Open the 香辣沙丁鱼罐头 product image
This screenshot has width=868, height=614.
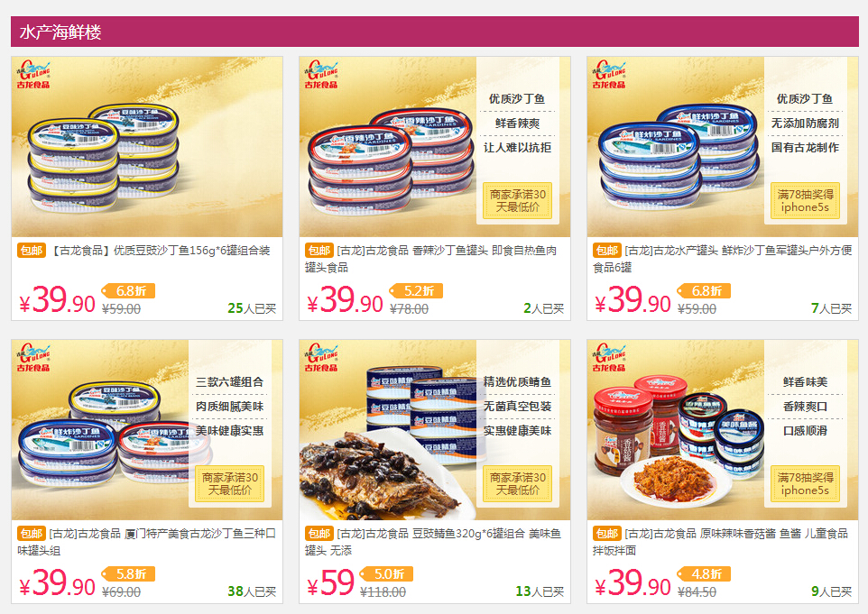pyautogui.click(x=435, y=147)
